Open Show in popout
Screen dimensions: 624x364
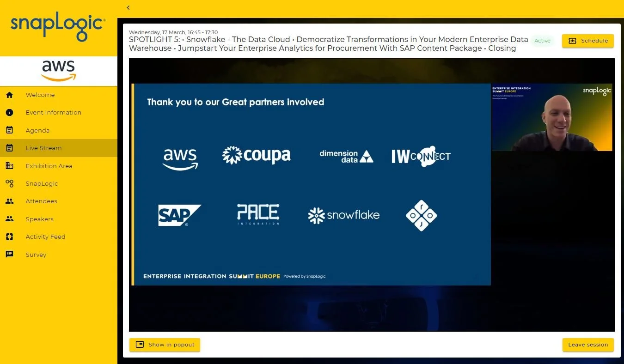click(x=165, y=345)
